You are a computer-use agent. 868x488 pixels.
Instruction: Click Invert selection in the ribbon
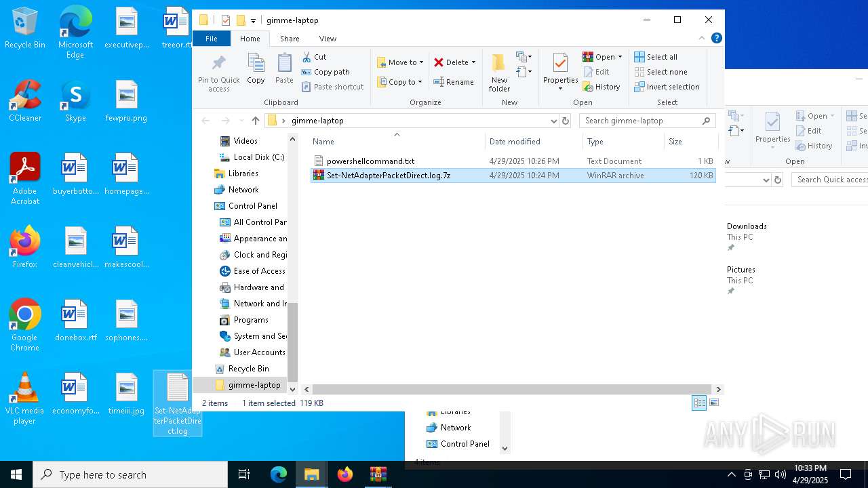tap(667, 87)
